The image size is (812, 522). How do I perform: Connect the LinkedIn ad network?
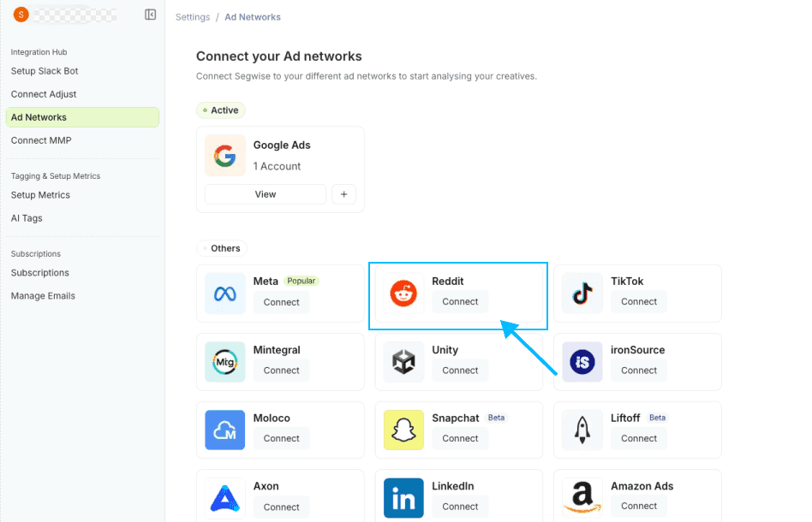coord(460,507)
